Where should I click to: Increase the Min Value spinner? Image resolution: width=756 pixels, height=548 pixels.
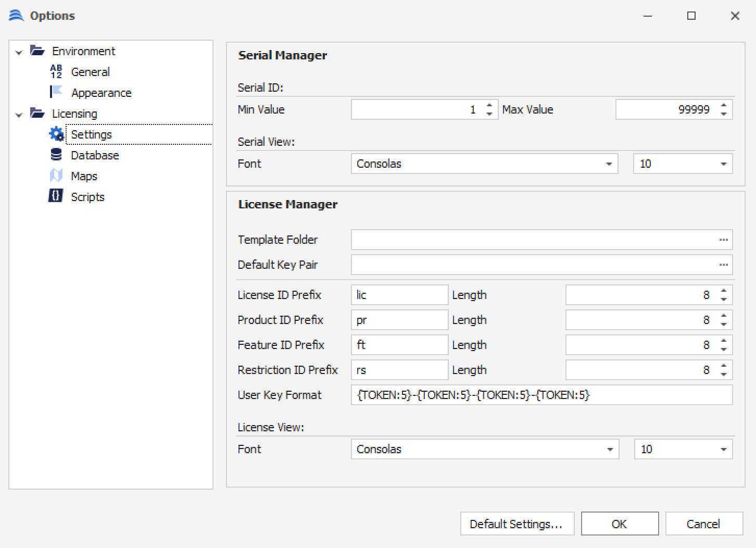pyautogui.click(x=489, y=106)
